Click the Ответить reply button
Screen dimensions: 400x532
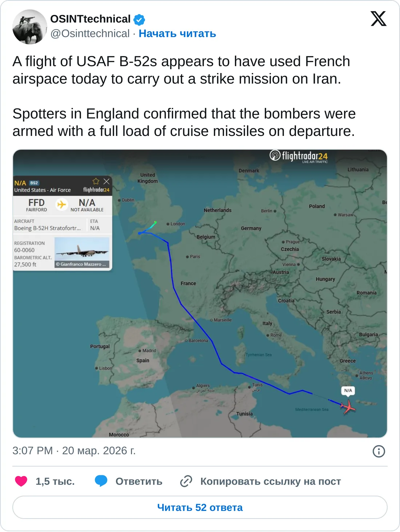tap(139, 481)
